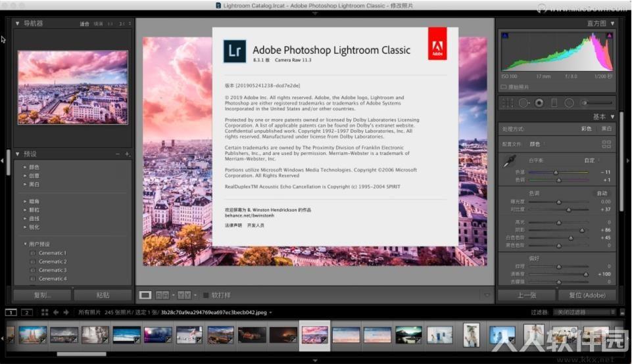Viewport: 632px width, 364px height.
Task: Click the 上一张 previous button
Action: coord(526,295)
